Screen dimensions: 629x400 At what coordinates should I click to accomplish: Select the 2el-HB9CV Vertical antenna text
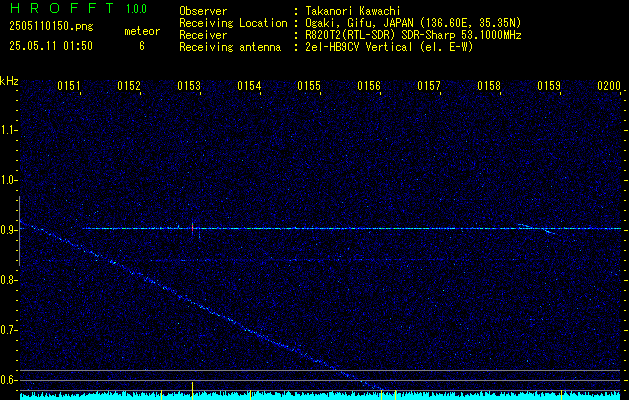pyautogui.click(x=389, y=47)
